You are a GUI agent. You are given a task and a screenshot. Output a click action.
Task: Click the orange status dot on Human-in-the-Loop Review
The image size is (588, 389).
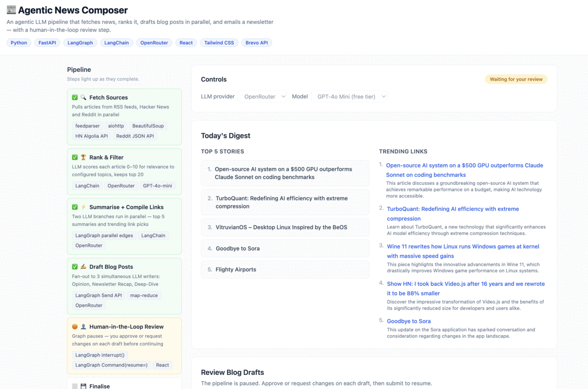(74, 326)
